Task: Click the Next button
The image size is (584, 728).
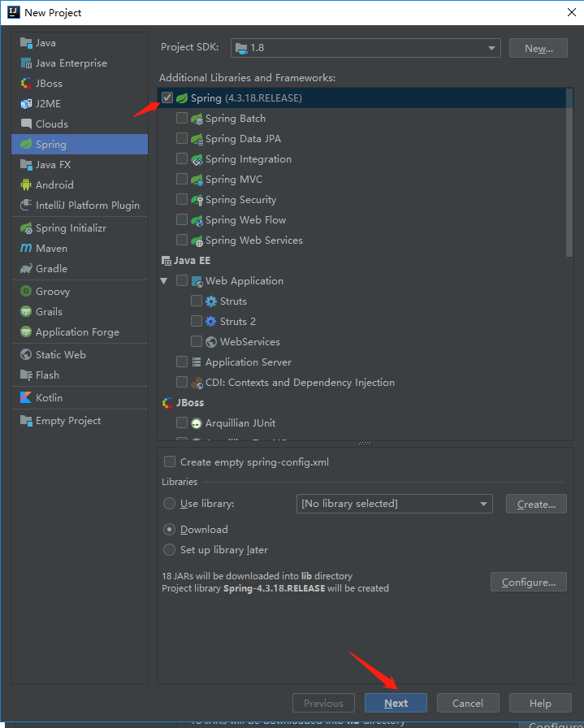Action: click(x=396, y=703)
